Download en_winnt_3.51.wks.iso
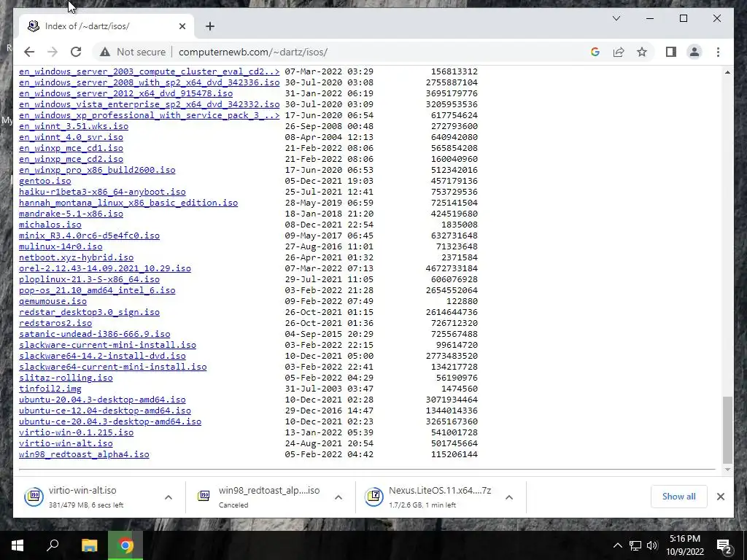The image size is (747, 560). coord(74,126)
